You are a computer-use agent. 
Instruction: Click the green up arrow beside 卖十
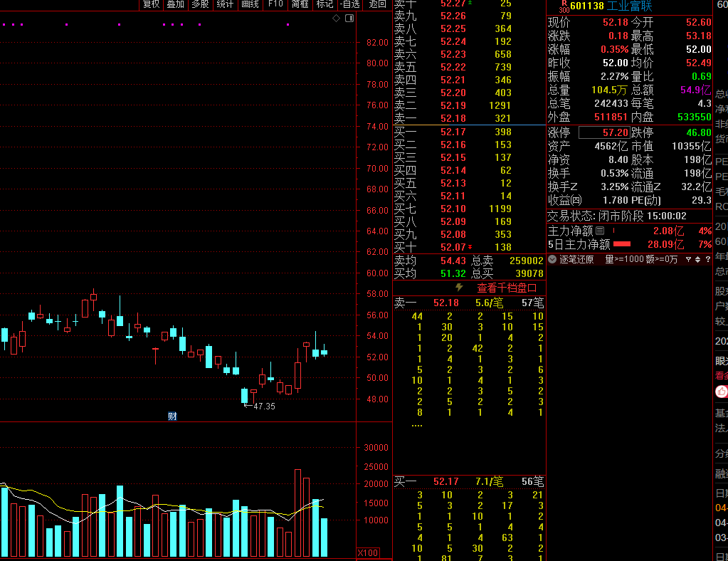click(470, 3)
